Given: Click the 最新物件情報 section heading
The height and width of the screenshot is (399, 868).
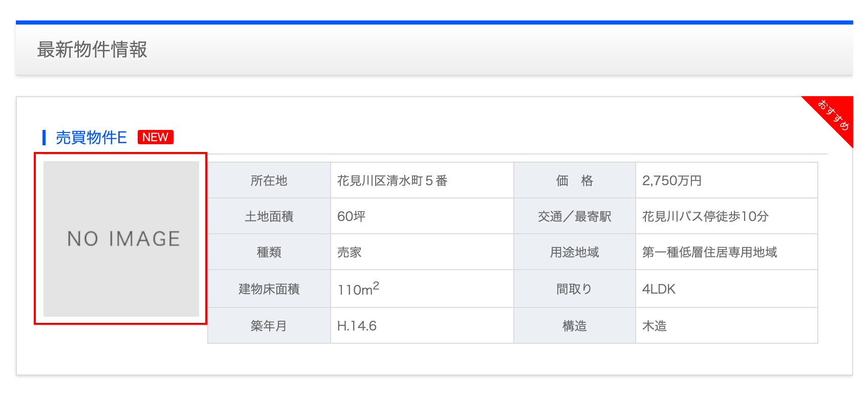Looking at the screenshot, I should point(92,50).
